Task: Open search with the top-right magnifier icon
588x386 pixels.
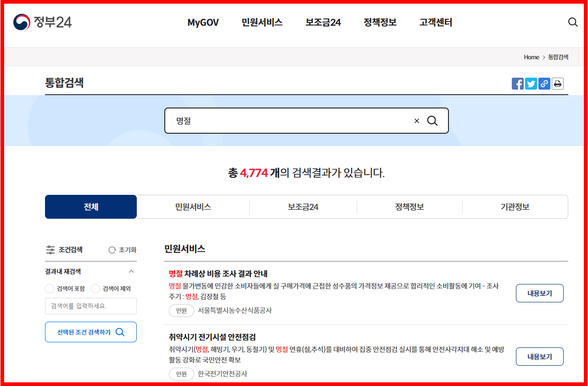Action: tap(572, 22)
